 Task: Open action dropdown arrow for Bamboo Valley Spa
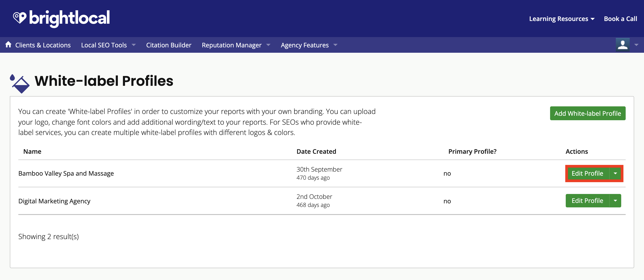pos(615,173)
